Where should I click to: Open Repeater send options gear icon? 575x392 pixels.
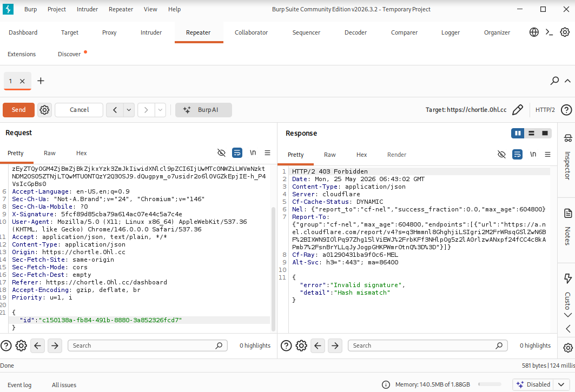pyautogui.click(x=44, y=110)
